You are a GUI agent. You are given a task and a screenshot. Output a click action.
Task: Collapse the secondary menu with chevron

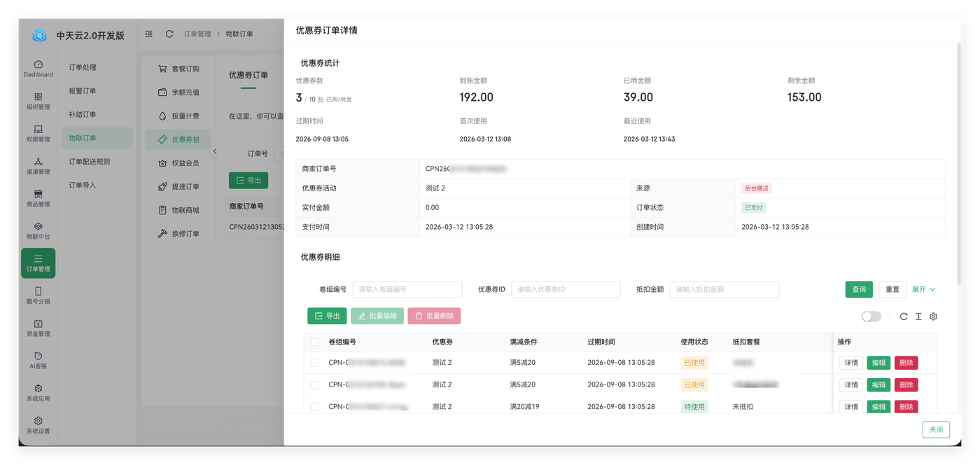click(215, 151)
